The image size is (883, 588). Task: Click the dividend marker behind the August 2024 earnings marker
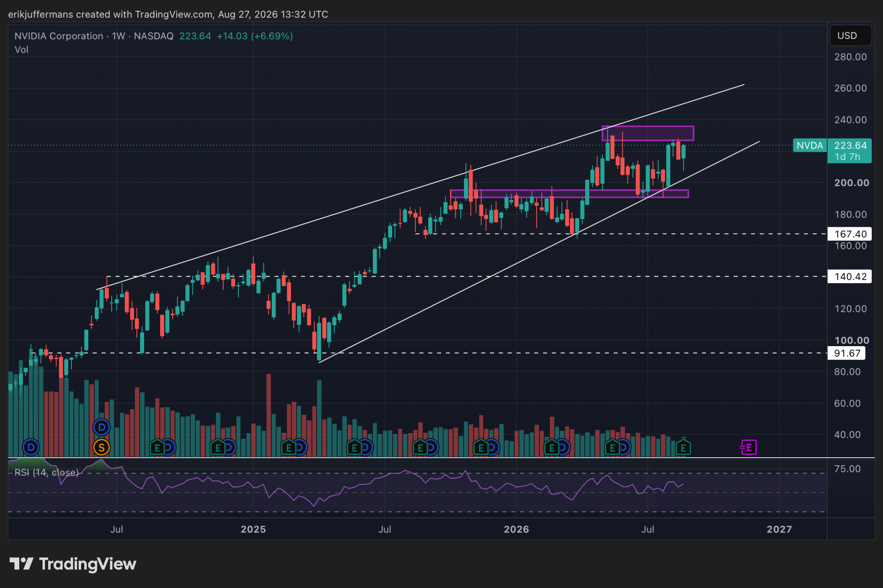(x=169, y=447)
